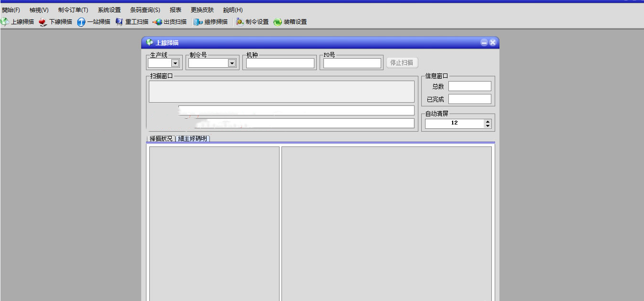
Task: Focus the upper barcode input line in 扫描窗口
Action: tap(296, 110)
